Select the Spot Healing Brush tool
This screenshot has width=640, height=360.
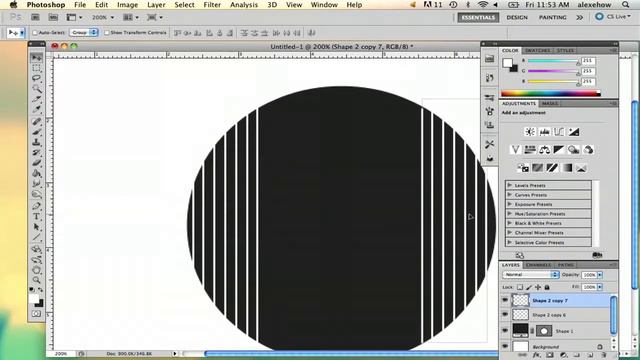(36, 122)
